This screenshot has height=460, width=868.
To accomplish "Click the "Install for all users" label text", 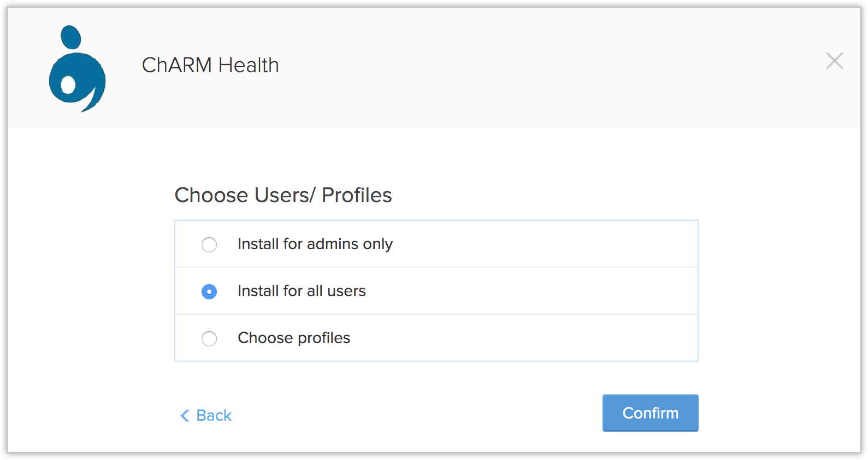I will pos(302,291).
